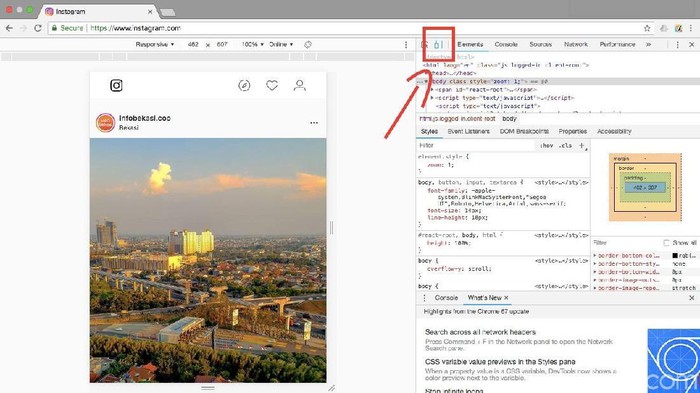700x393 pixels.
Task: Open Chrome's three-dot menu
Action: pyautogui.click(x=691, y=28)
